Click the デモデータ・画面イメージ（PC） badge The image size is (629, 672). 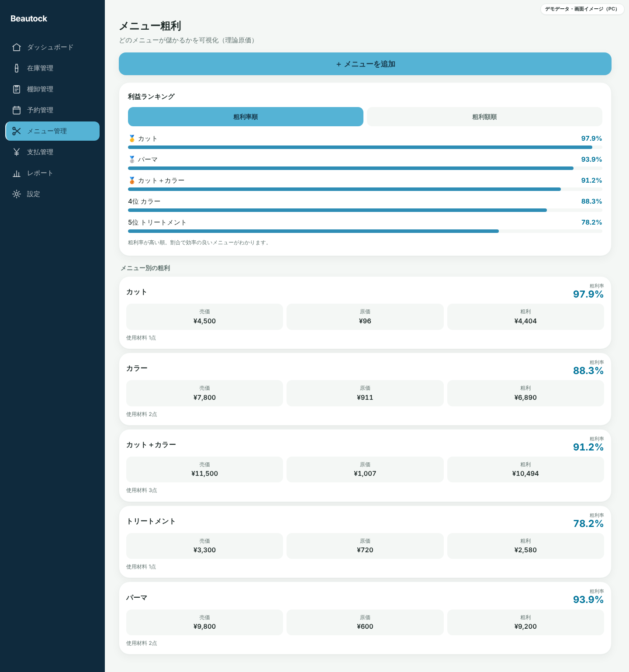pos(582,9)
